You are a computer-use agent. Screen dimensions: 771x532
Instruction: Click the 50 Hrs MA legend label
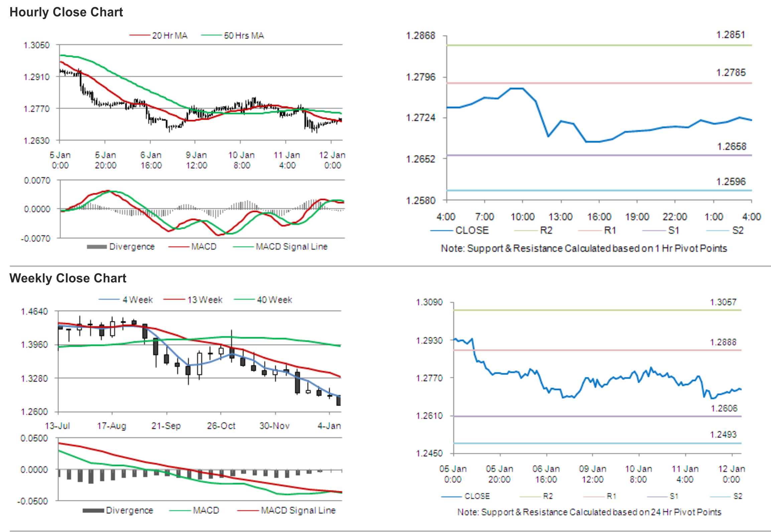pos(244,35)
